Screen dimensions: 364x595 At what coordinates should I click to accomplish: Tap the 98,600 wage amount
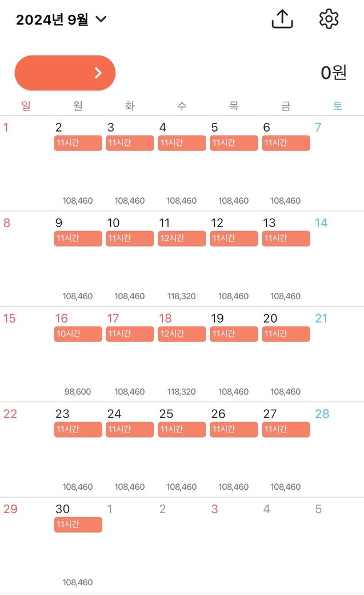click(78, 392)
